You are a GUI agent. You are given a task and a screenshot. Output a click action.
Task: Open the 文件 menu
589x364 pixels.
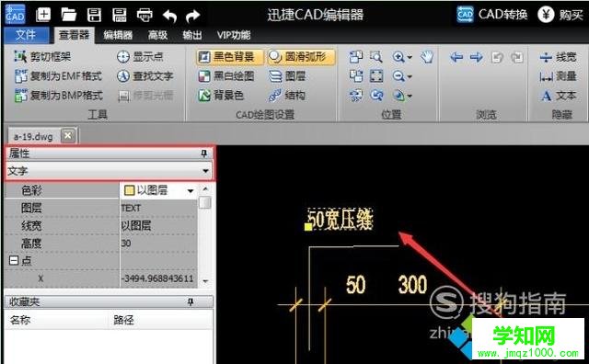(26, 35)
